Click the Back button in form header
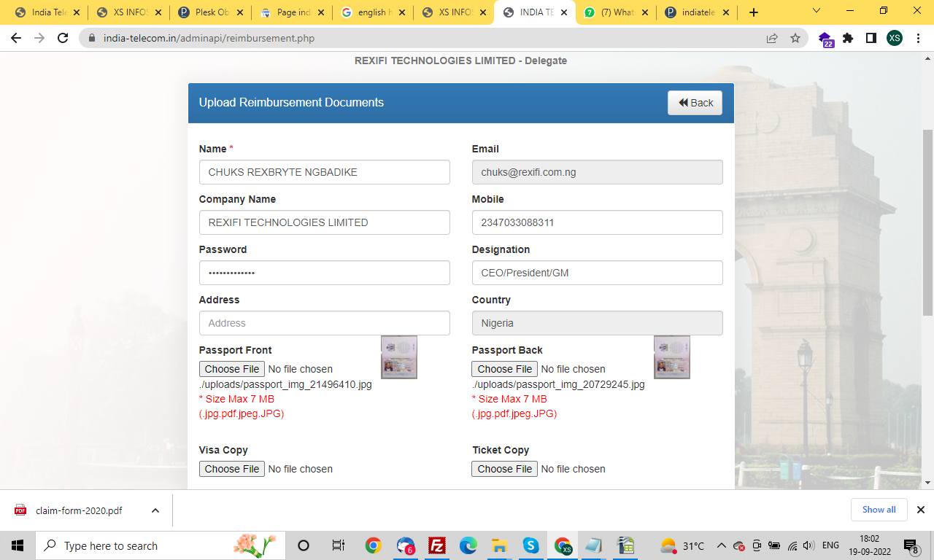The height and width of the screenshot is (560, 934). click(695, 103)
